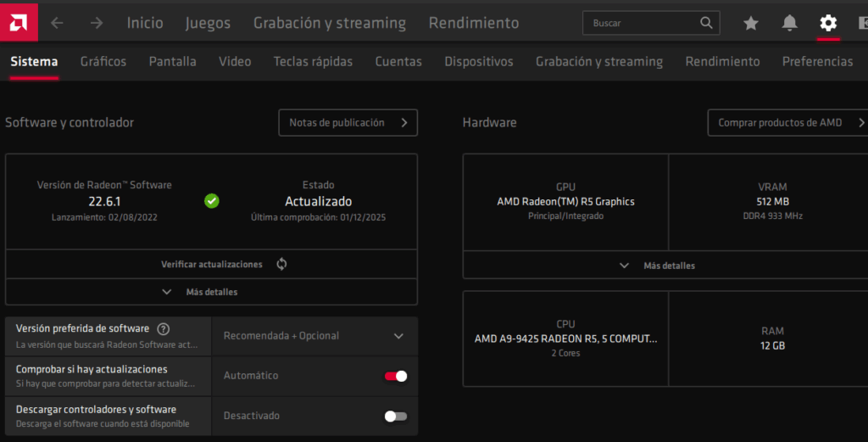Open settings gear icon
This screenshot has width=868, height=442.
(x=828, y=23)
